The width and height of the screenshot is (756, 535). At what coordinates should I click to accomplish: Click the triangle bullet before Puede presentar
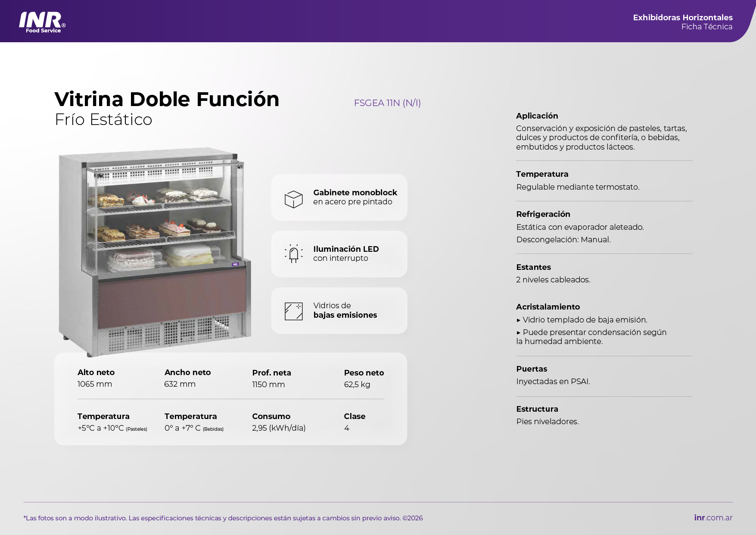[519, 333]
